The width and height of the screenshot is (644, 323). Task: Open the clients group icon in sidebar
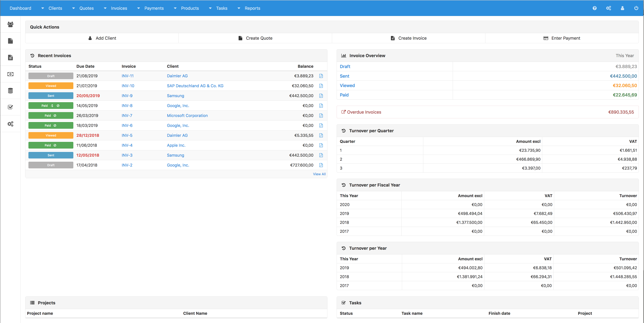coord(10,24)
